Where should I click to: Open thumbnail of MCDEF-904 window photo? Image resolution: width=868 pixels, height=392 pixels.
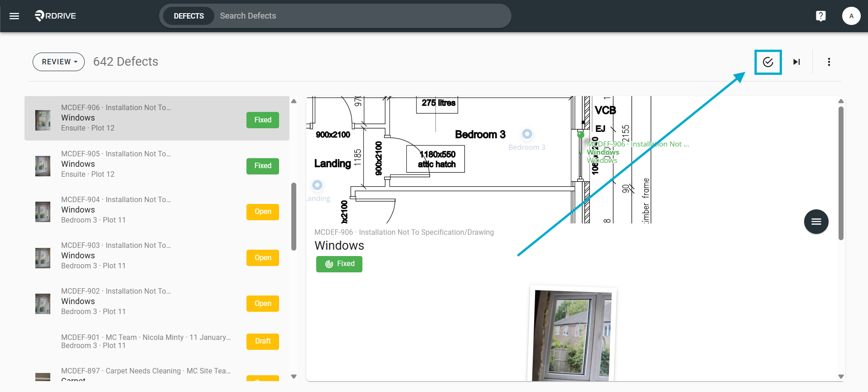pyautogui.click(x=43, y=212)
